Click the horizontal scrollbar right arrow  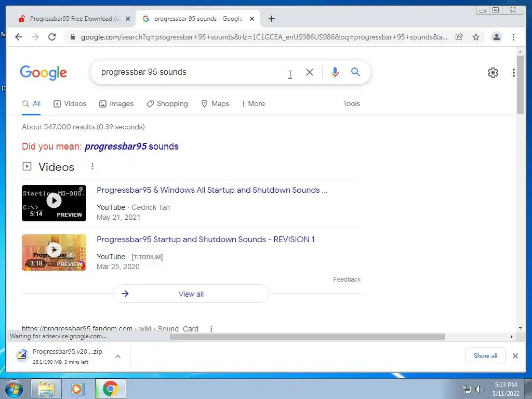[512, 337]
